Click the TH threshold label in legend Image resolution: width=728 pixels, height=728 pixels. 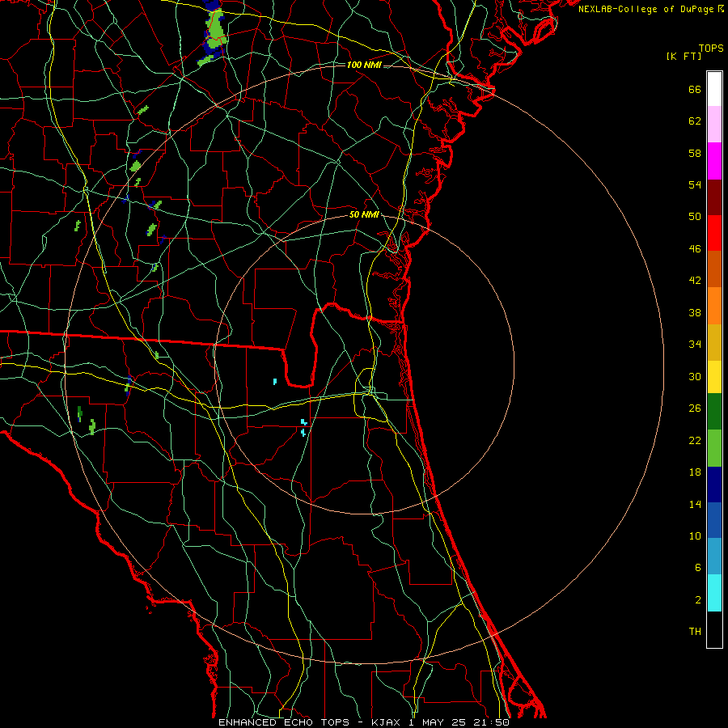[695, 632]
